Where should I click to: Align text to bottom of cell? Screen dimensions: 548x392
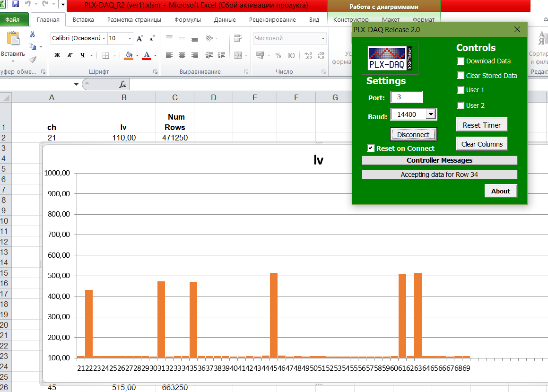(x=195, y=39)
